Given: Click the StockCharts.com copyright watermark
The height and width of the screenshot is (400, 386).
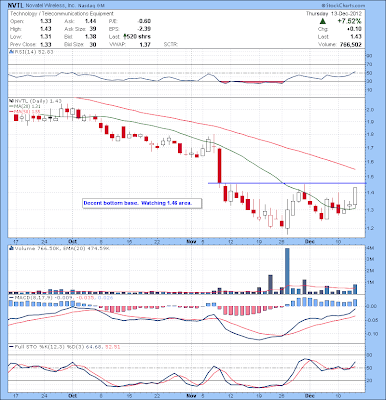Looking at the screenshot, I should (x=343, y=6).
